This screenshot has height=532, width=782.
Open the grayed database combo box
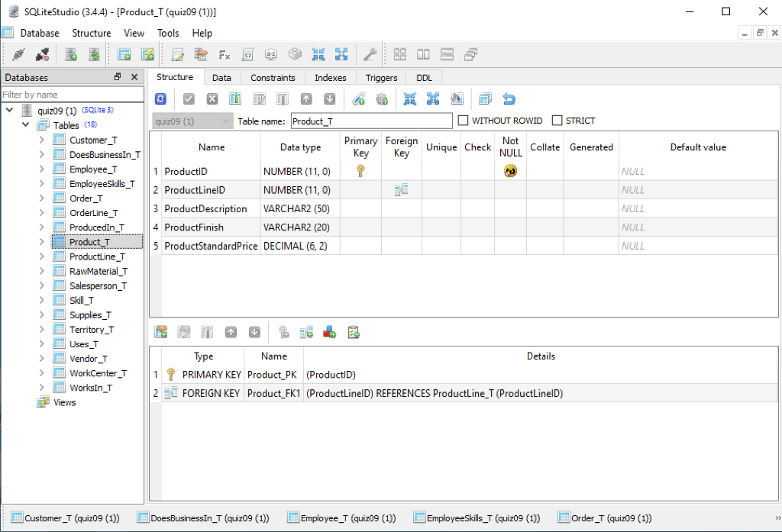coord(191,121)
